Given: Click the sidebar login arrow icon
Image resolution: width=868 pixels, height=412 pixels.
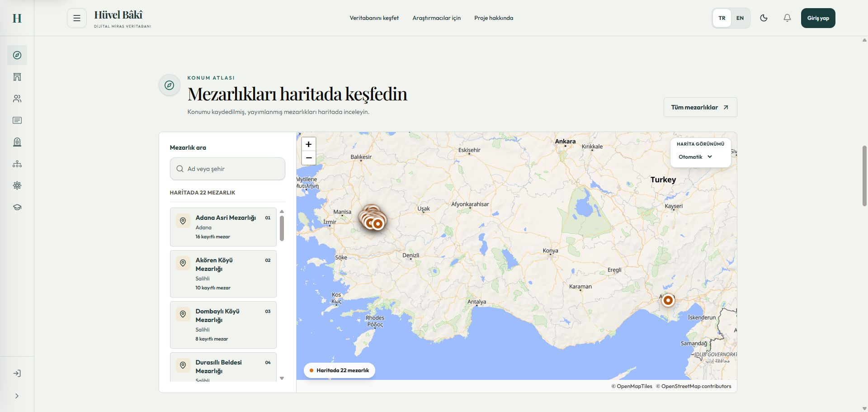Looking at the screenshot, I should coord(17,373).
